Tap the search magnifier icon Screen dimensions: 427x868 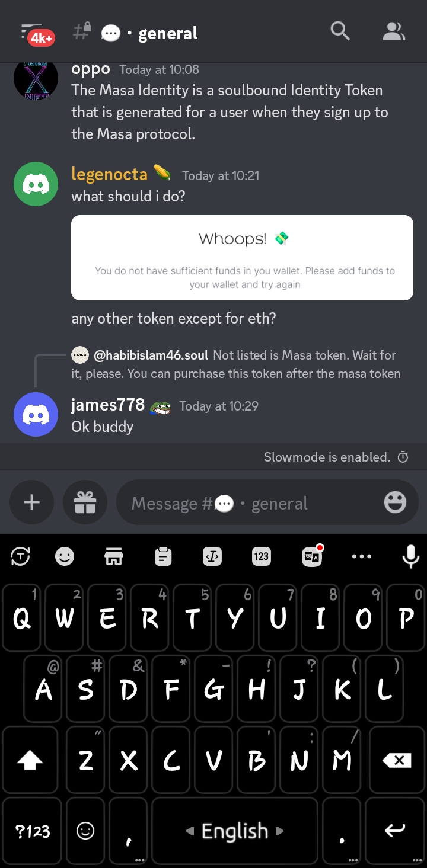click(340, 31)
